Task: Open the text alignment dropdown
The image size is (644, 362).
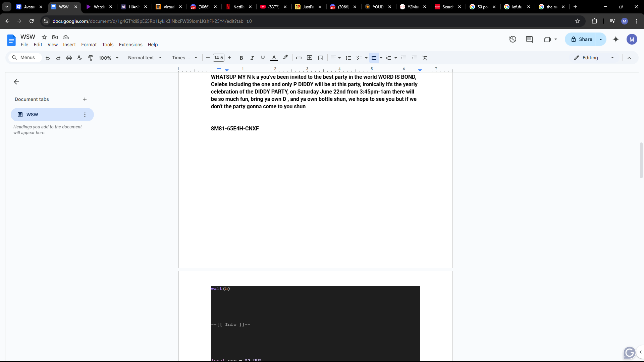Action: pyautogui.click(x=336, y=58)
